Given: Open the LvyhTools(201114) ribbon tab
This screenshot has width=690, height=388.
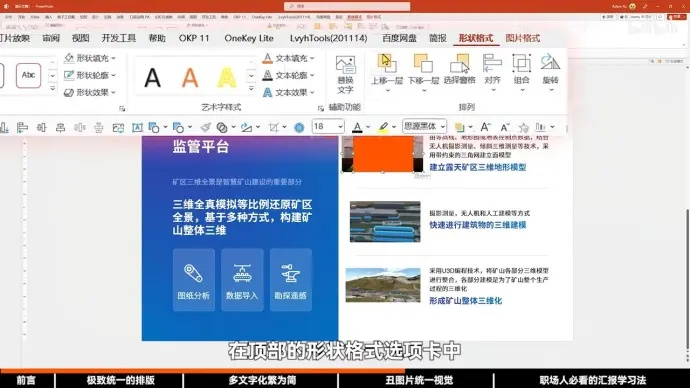Looking at the screenshot, I should coord(328,38).
